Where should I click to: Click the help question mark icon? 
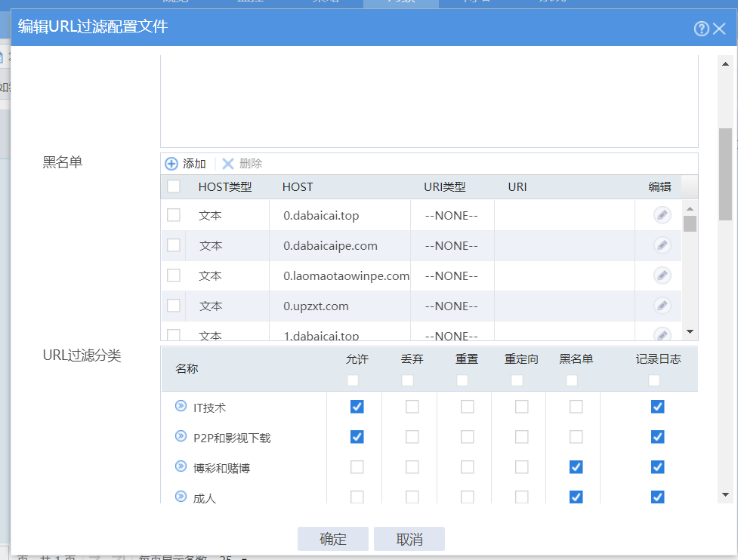click(x=701, y=29)
